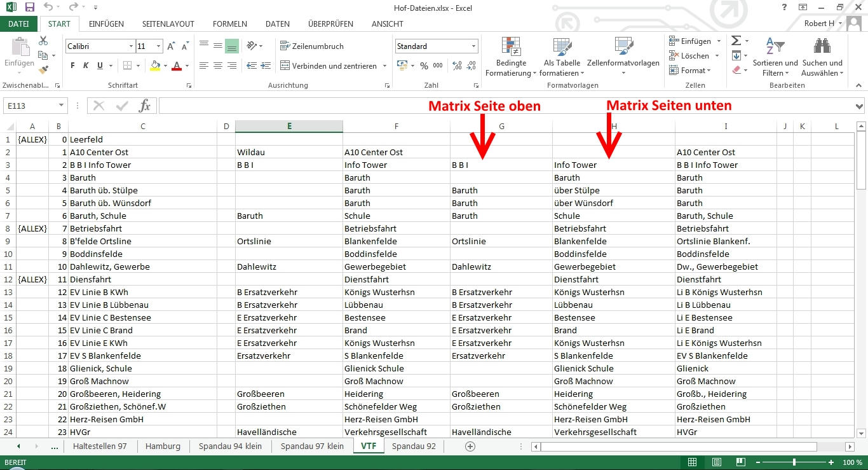Open the FORMELN ribbon tab
Screen dimensions: 868x470
point(229,24)
